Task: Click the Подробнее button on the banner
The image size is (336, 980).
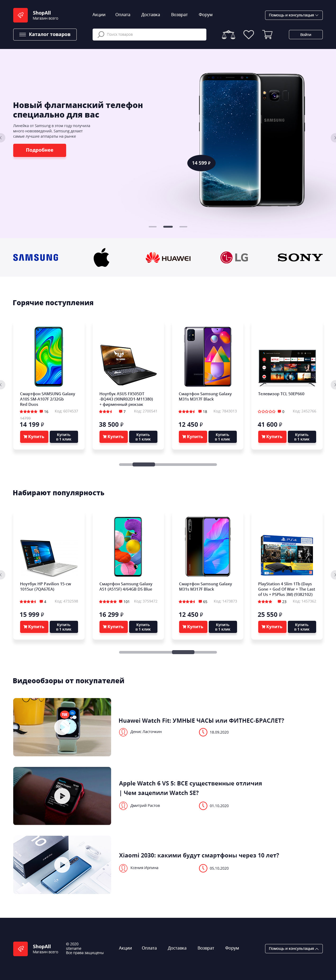Action: click(x=39, y=150)
